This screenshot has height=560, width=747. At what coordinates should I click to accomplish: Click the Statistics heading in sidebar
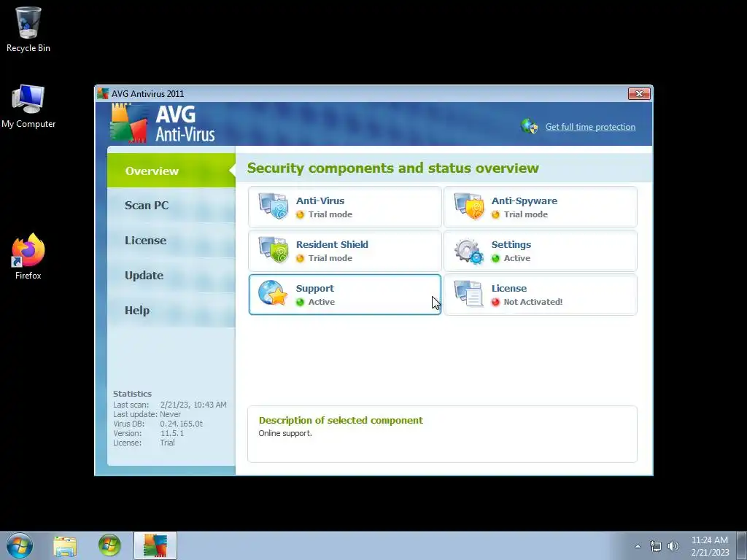tap(133, 394)
